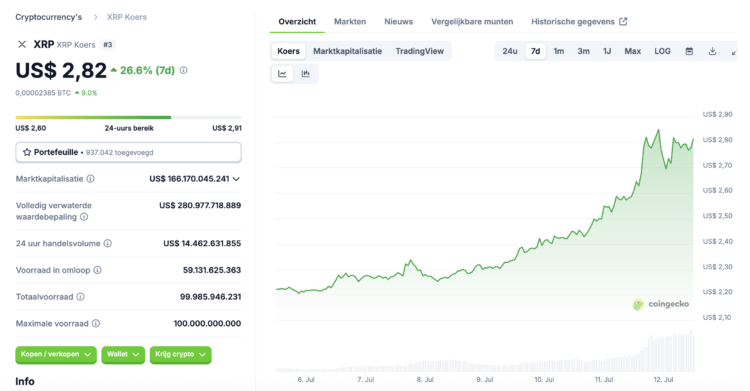
Task: Open info tooltip for 24 uur handelsvolume
Action: (x=108, y=243)
